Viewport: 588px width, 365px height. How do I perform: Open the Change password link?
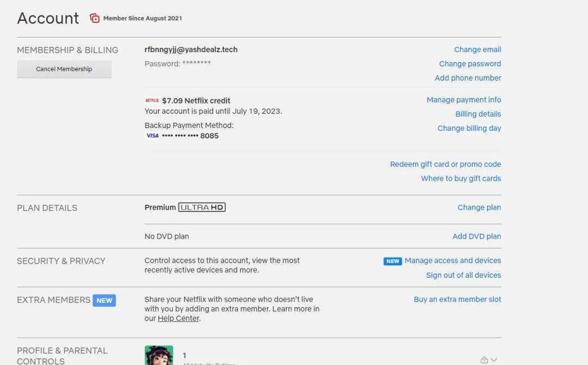click(470, 64)
